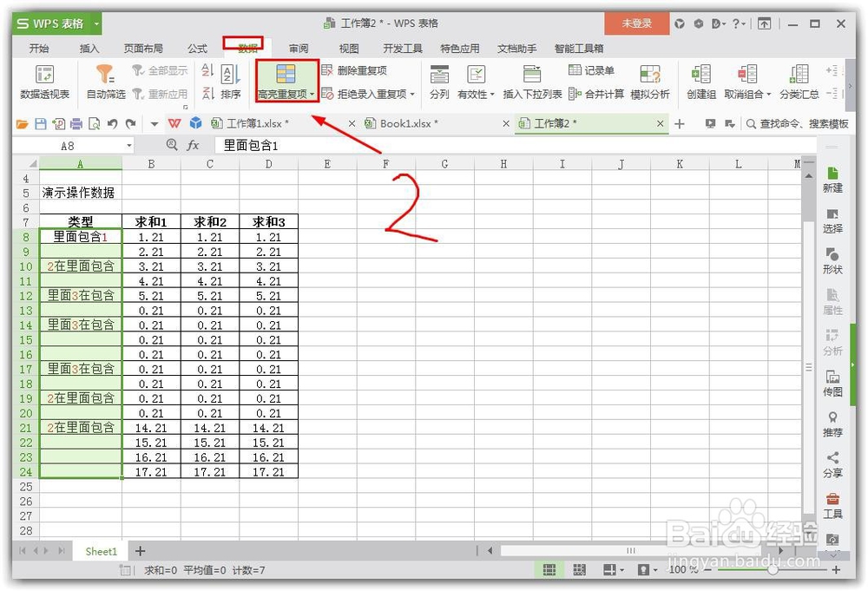
Task: Click Insert Dropdown List (插入下拉列表)
Action: point(532,82)
